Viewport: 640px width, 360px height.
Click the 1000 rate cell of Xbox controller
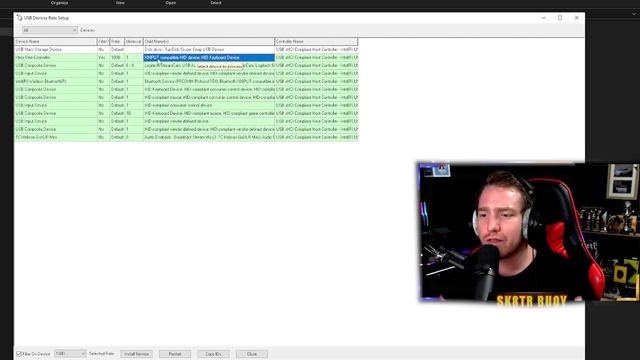click(x=117, y=58)
